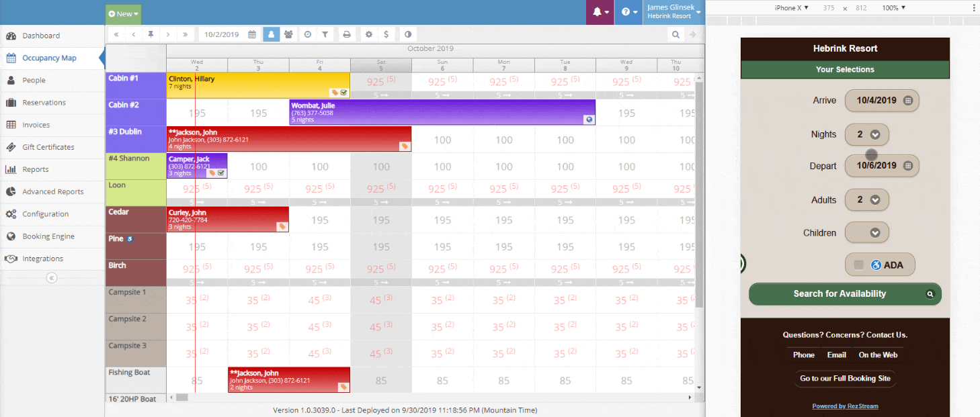The image size is (980, 417).
Task: Toggle the contrast half-circle icon
Action: click(x=407, y=34)
